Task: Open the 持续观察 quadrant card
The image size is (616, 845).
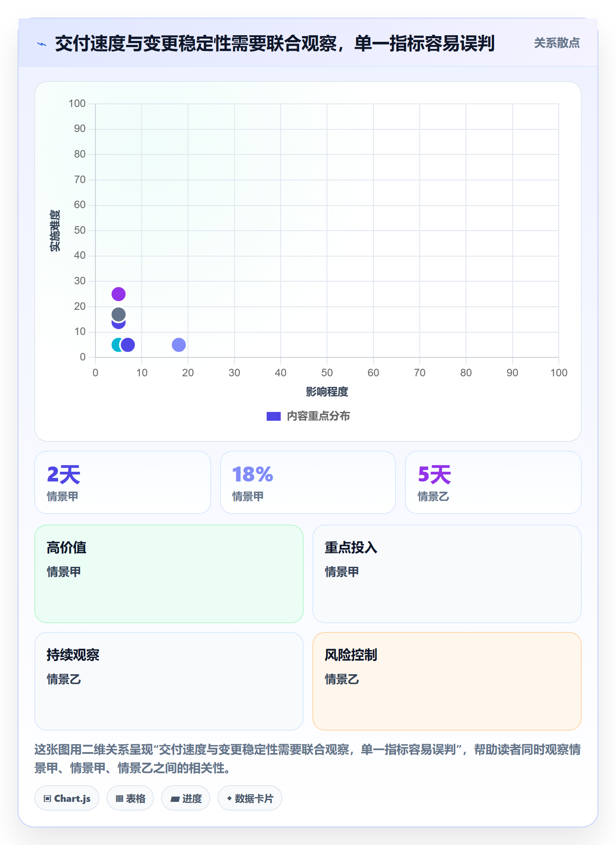Action: click(x=169, y=681)
